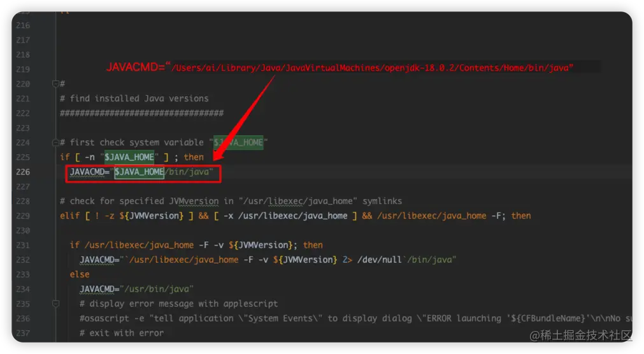Click "${JVMVersion}" on the elif line 229
Image resolution: width=644 pixels, height=354 pixels.
click(152, 216)
